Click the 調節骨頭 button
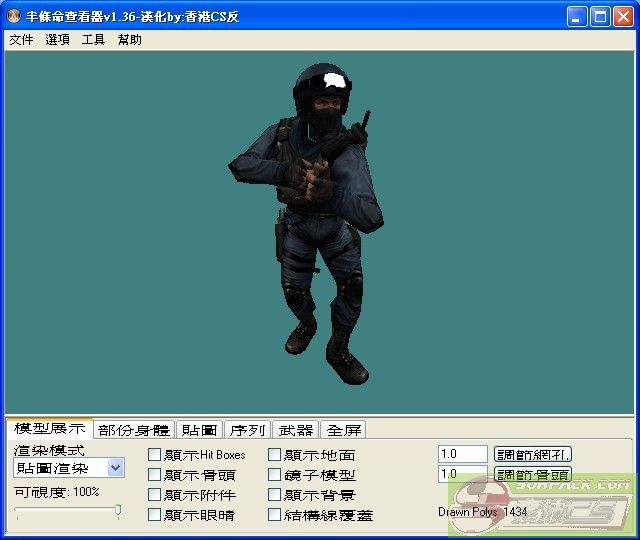 point(533,475)
